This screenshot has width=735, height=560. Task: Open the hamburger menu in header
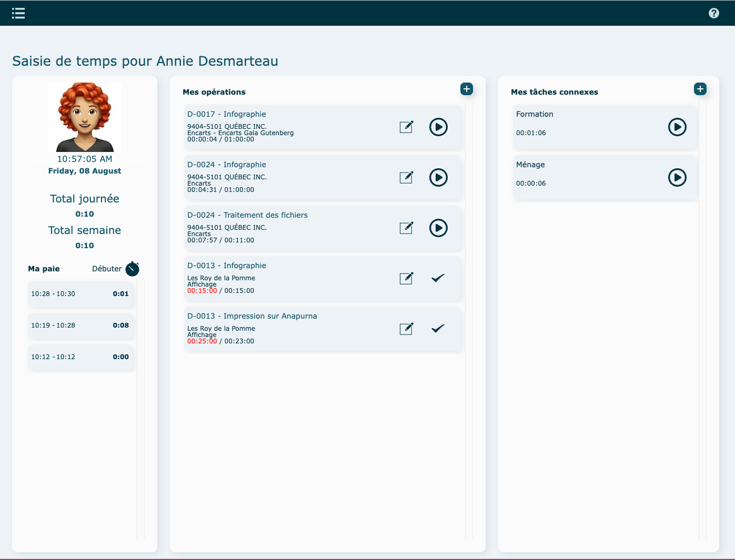point(18,13)
